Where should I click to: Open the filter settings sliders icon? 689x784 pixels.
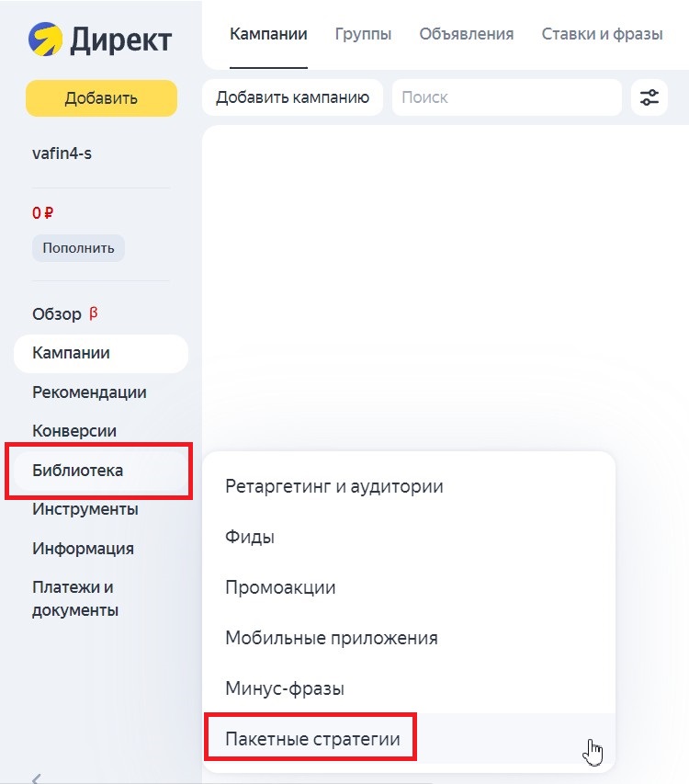coord(649,97)
